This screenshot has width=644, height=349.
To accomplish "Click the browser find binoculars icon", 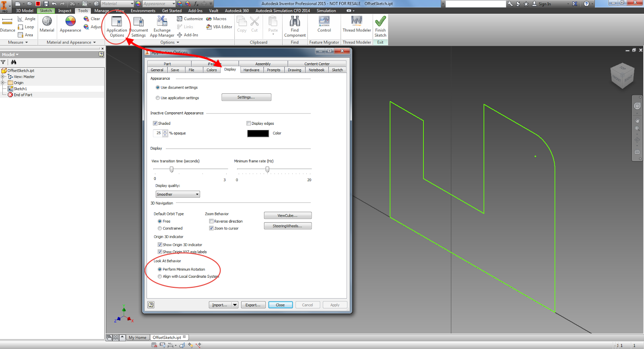I will 14,62.
